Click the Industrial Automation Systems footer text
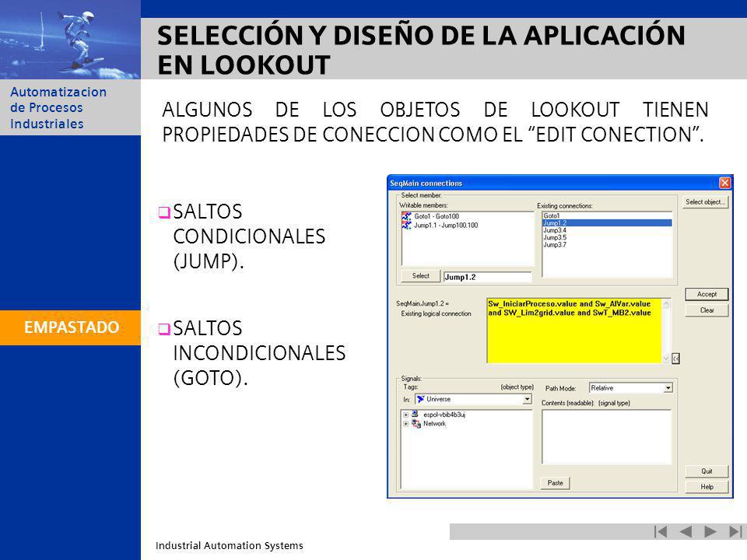This screenshot has width=747, height=560. [229, 546]
